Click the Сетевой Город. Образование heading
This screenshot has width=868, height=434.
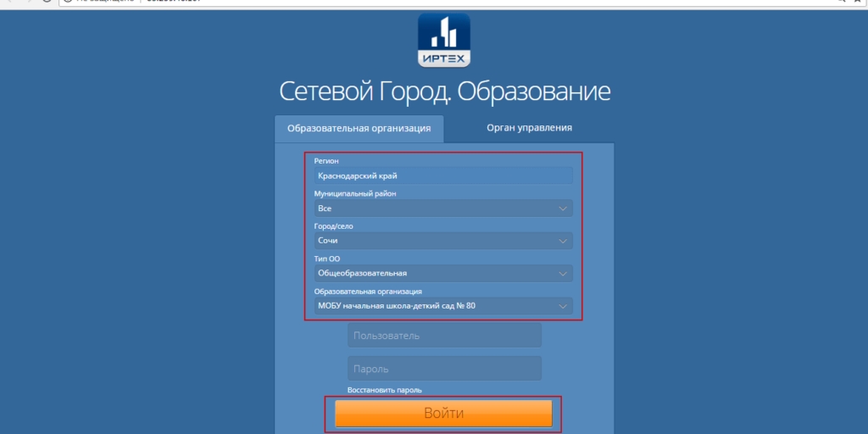pos(444,92)
